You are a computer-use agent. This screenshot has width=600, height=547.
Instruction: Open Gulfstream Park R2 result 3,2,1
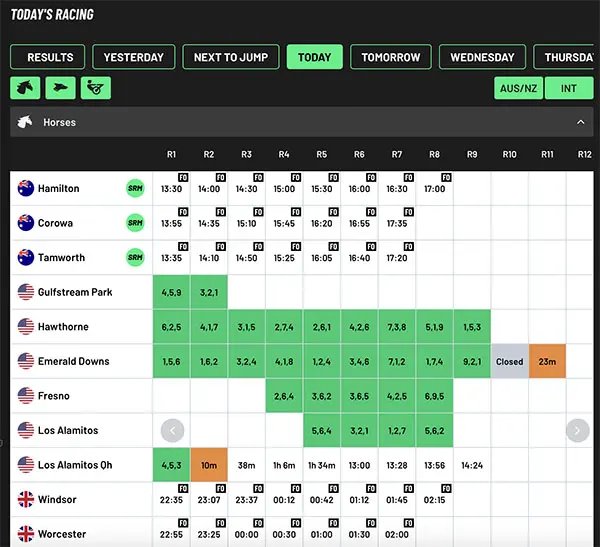[x=209, y=292]
